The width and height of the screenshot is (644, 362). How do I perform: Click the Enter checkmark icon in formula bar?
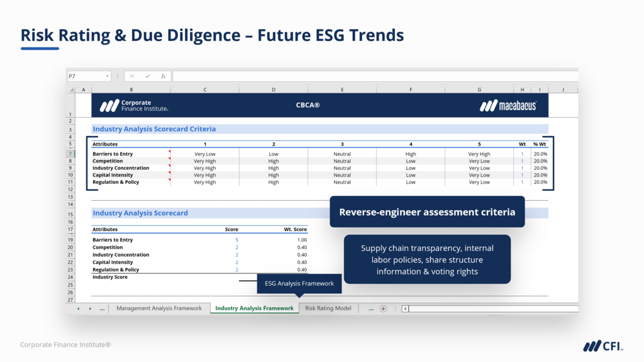148,76
